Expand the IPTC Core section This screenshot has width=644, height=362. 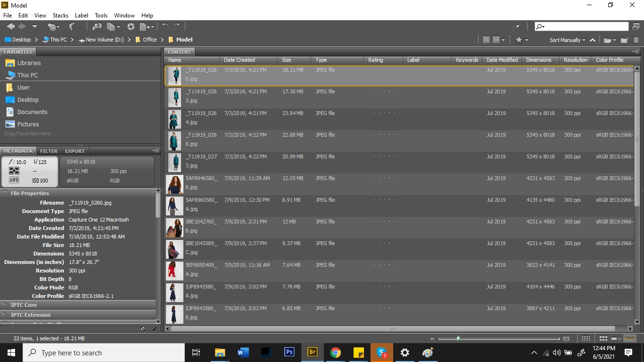point(24,305)
